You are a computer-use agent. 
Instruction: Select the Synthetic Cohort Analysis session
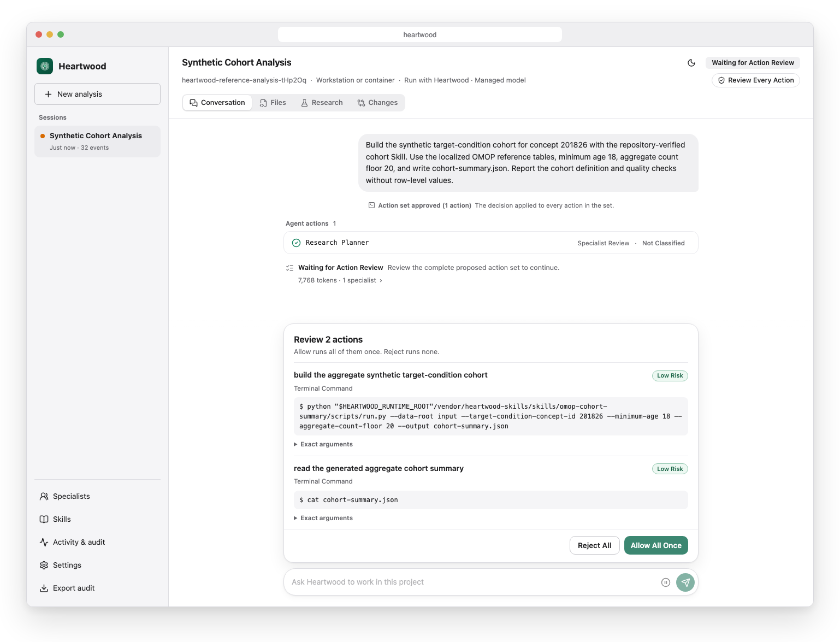(x=97, y=142)
